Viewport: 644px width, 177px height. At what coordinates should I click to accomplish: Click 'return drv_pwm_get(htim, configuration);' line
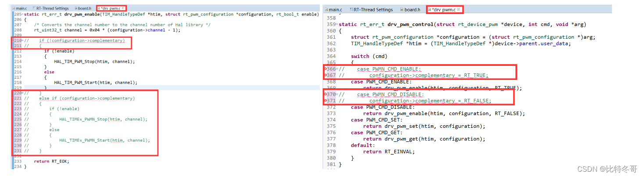(x=424, y=139)
